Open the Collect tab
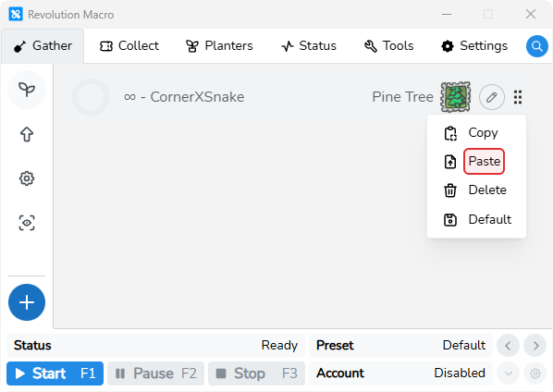This screenshot has height=392, width=553. click(129, 46)
